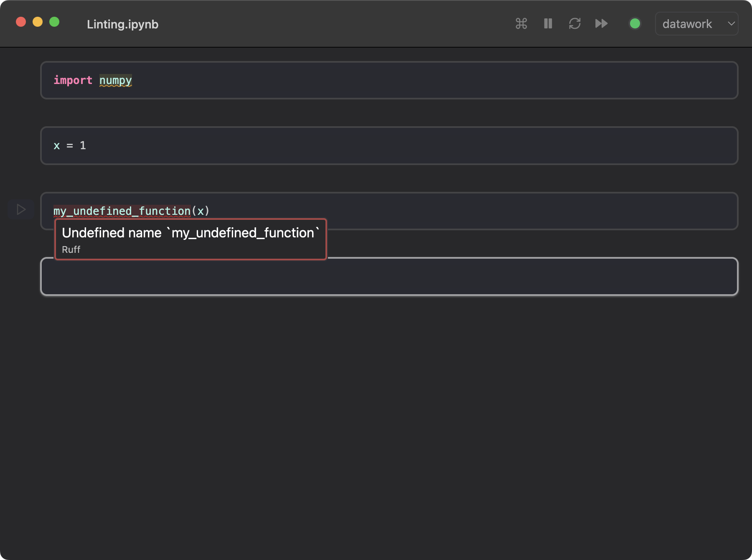Open the datawork kernel dropdown
The height and width of the screenshot is (560, 752).
[x=696, y=24]
